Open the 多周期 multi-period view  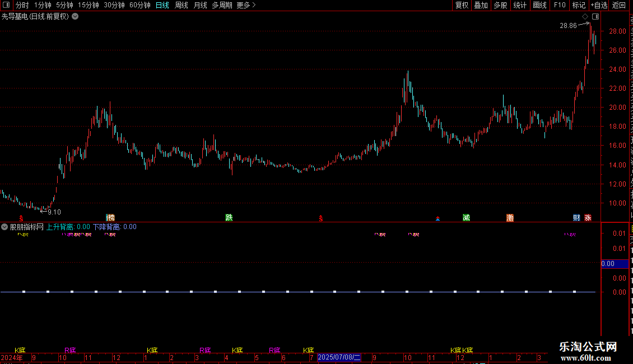[x=222, y=5]
